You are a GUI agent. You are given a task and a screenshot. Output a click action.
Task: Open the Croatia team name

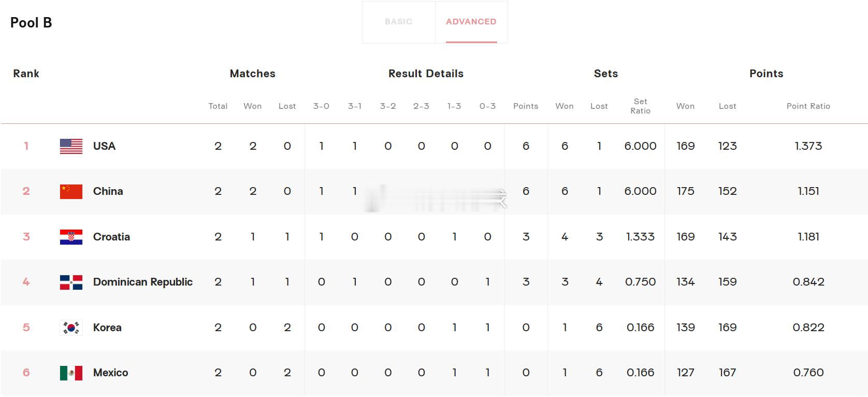(111, 237)
